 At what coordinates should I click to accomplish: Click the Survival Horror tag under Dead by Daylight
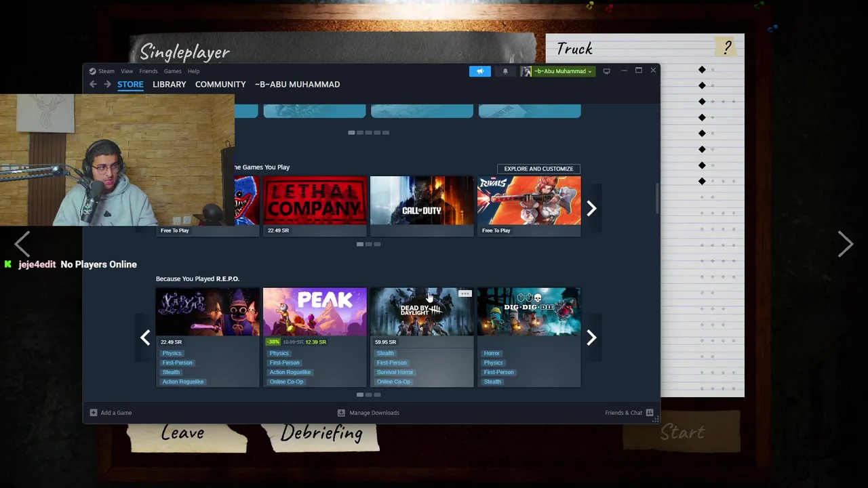point(395,372)
